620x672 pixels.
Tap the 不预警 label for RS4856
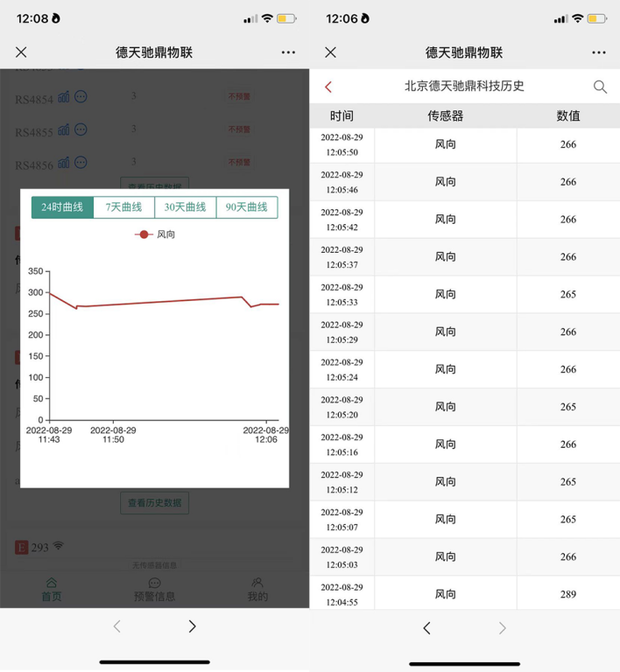239,163
